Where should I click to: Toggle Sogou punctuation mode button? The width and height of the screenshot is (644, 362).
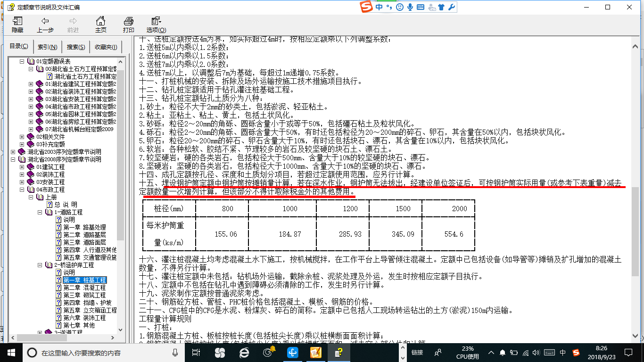coord(389,7)
